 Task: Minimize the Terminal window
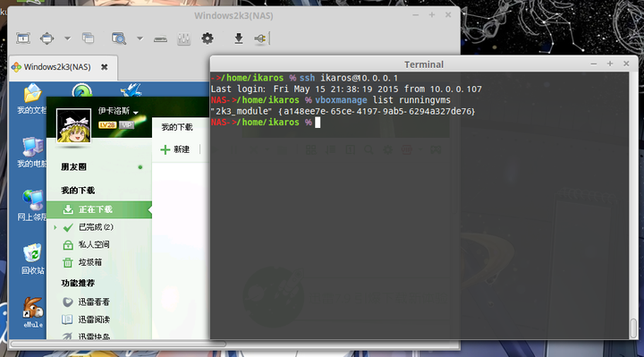[594, 64]
